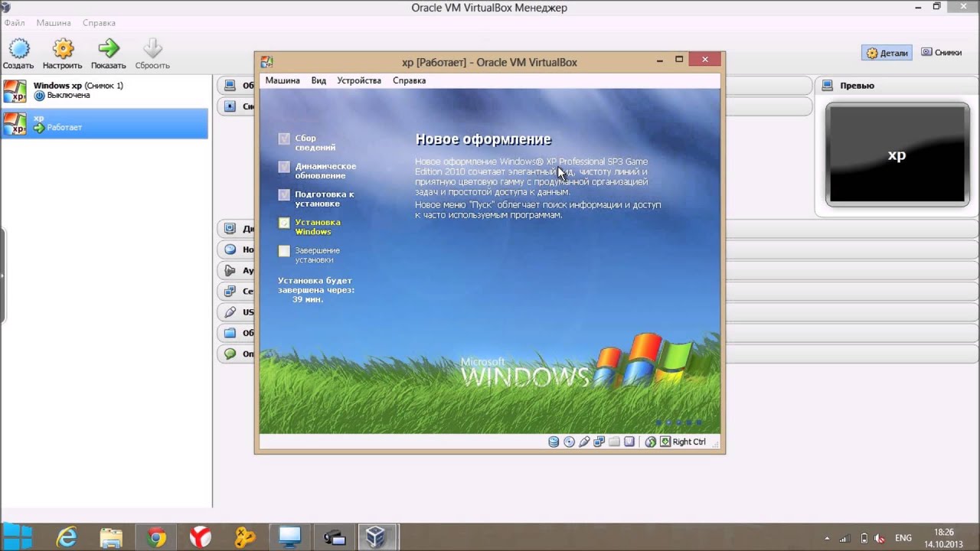Click the hard disk activity status icon
Viewport: 980px width, 551px height.
tap(554, 442)
